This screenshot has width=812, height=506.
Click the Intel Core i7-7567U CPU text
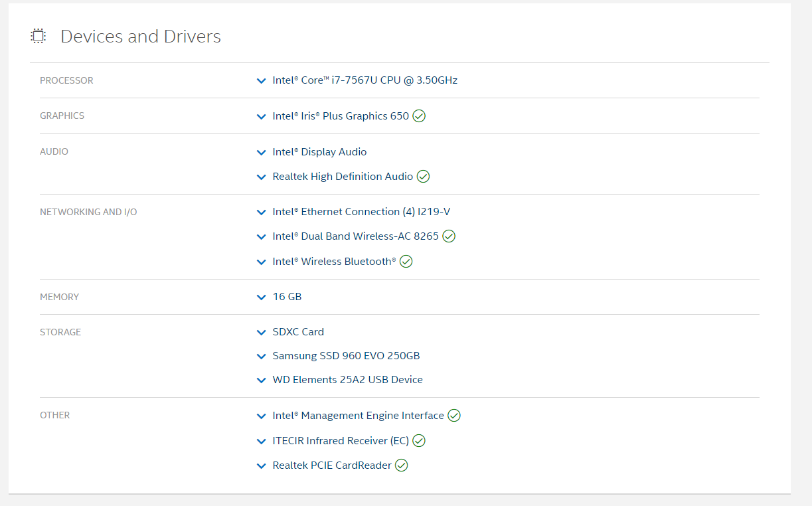(x=365, y=80)
